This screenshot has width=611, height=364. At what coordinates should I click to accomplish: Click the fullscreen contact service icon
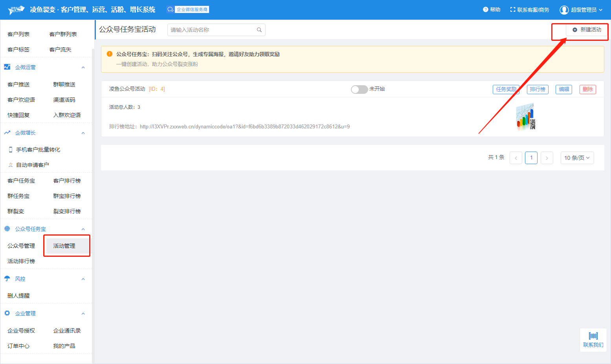pos(512,9)
